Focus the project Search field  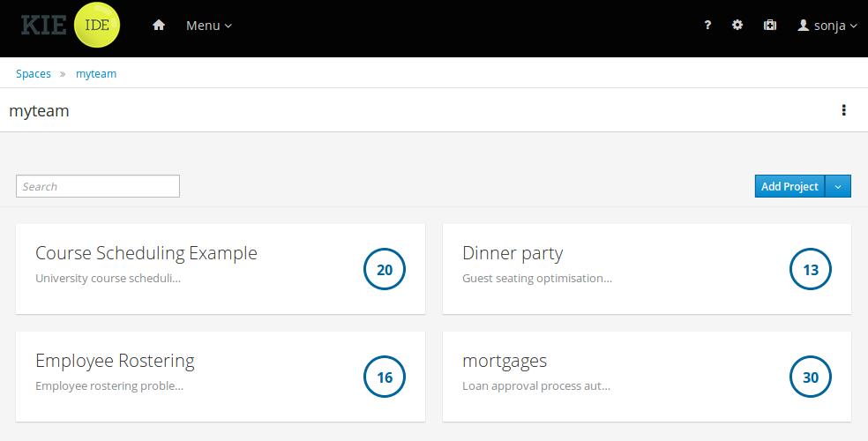click(x=98, y=186)
